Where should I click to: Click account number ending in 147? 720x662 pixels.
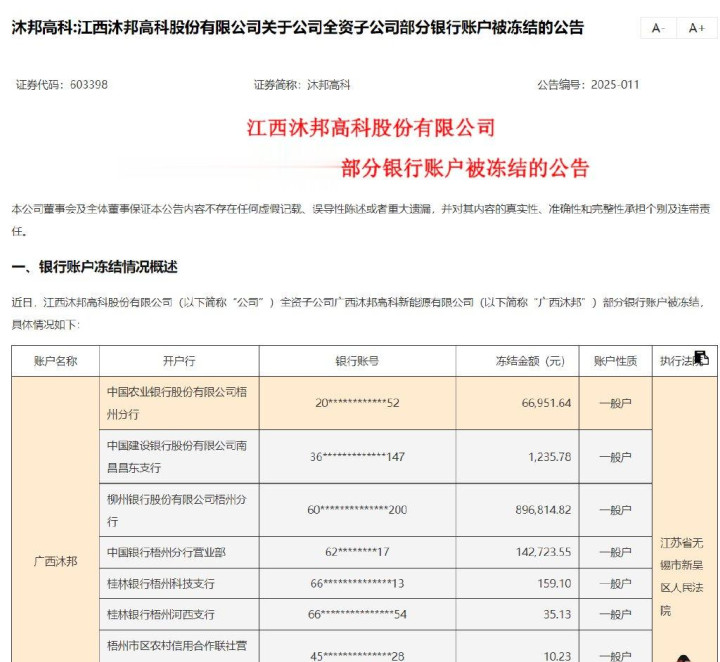[x=357, y=457]
